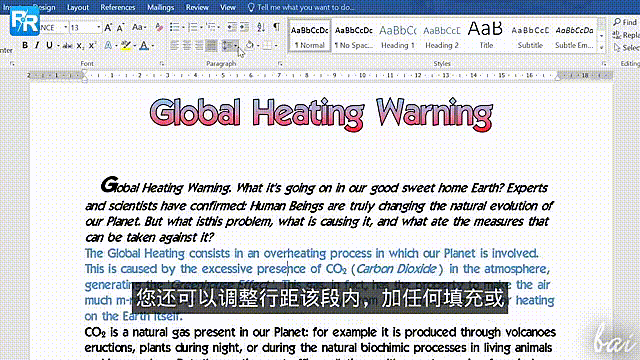The image size is (640, 360).
Task: Open numbering library dropdown arrow
Action: pos(201,27)
